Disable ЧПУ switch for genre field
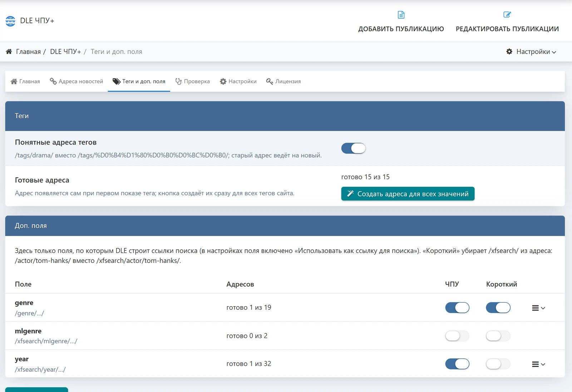The width and height of the screenshot is (572, 392). coord(457,308)
